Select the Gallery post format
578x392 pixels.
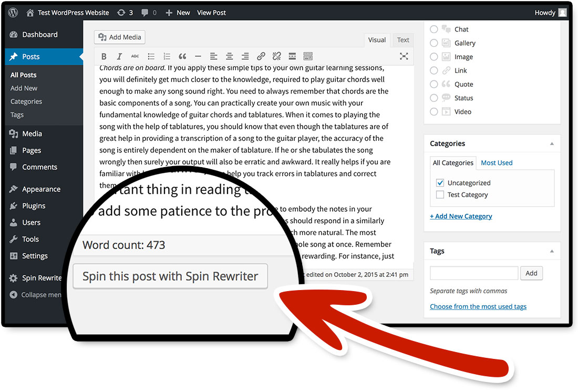pyautogui.click(x=434, y=43)
